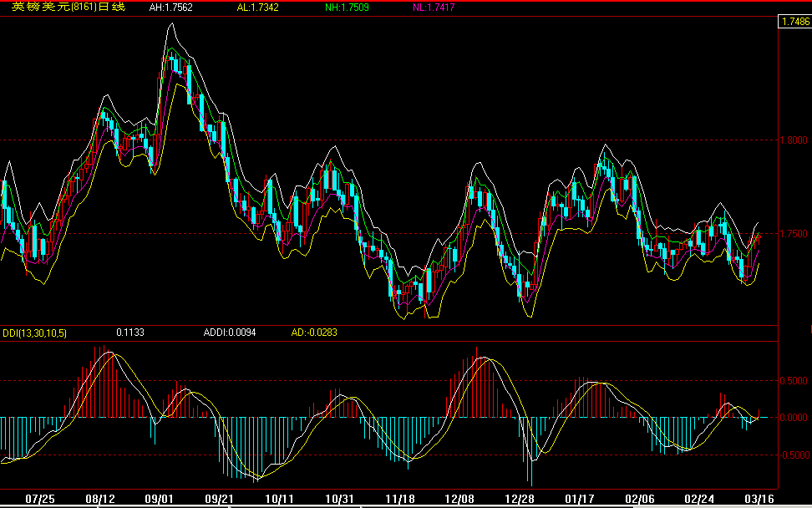Select the AH:1.7562 indicator label
The height and width of the screenshot is (508, 812).
(x=171, y=7)
